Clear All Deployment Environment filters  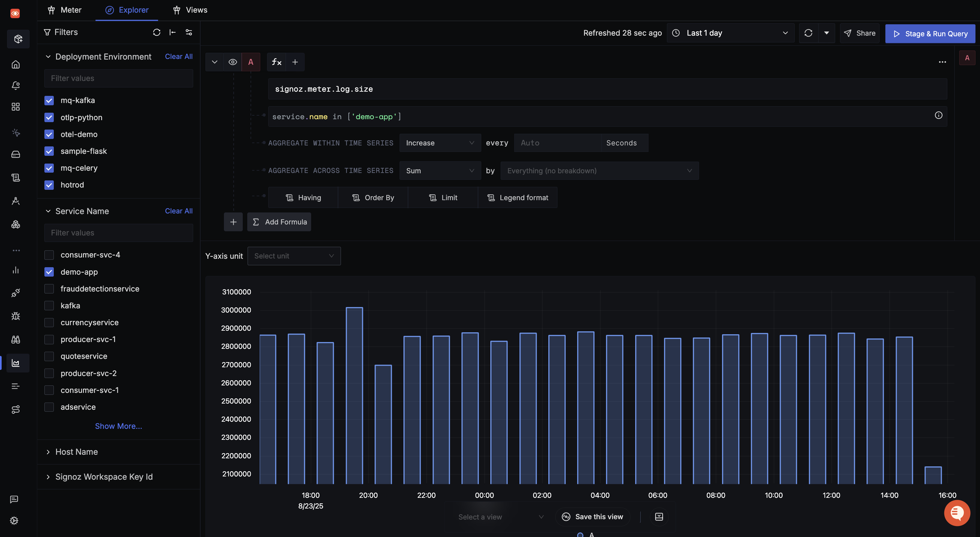[x=179, y=56]
